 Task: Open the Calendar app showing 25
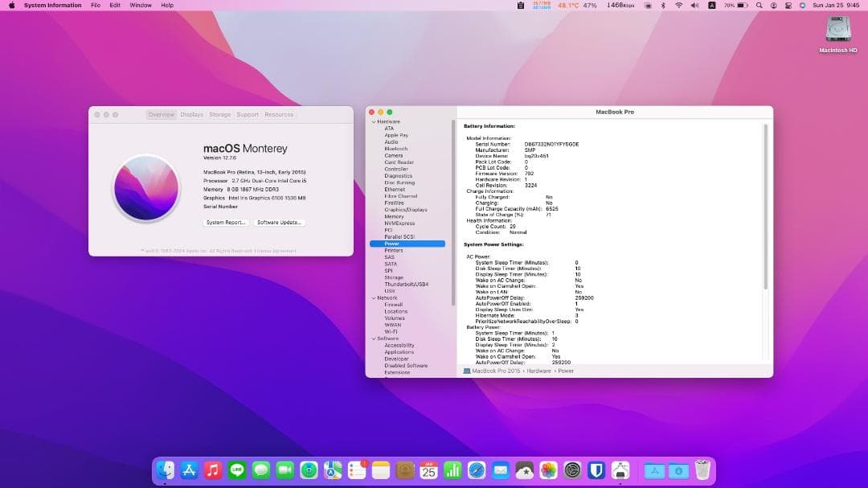point(428,471)
